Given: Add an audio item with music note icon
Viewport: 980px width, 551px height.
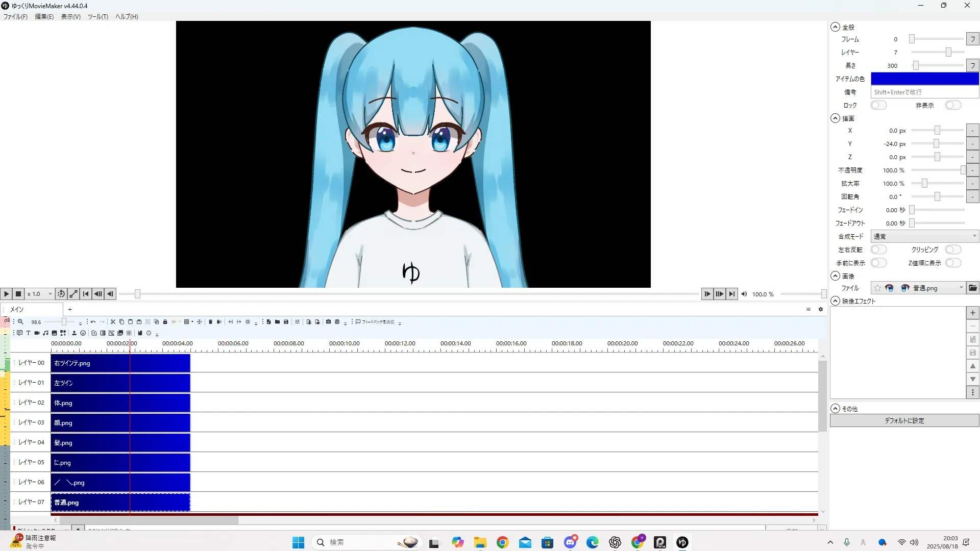Looking at the screenshot, I should coord(45,333).
